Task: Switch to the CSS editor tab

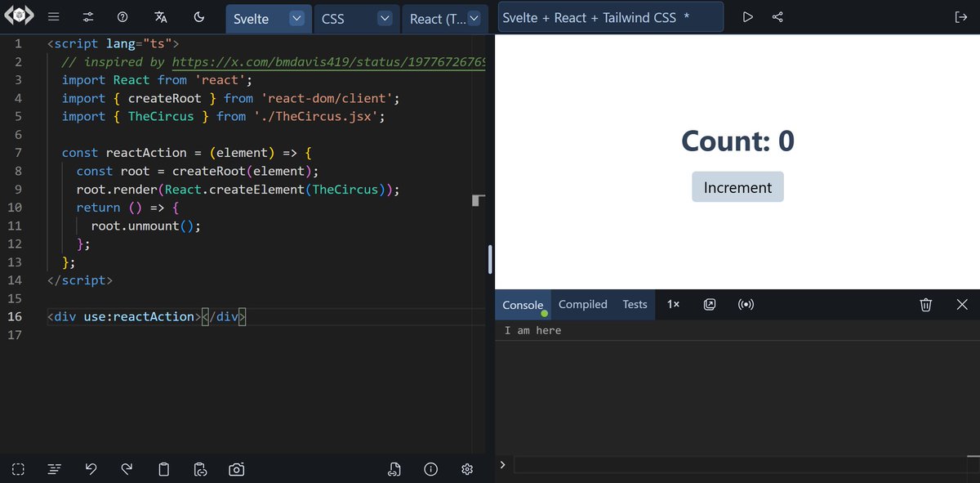Action: tap(333, 19)
